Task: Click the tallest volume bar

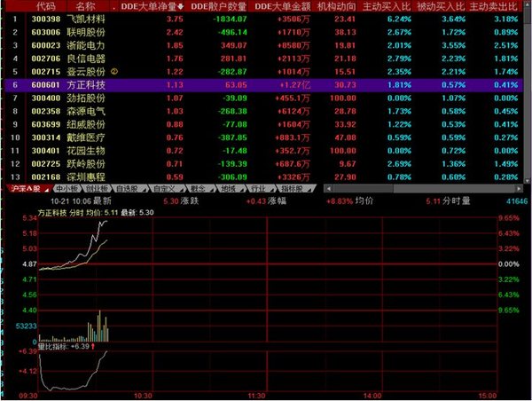Action: point(99,326)
